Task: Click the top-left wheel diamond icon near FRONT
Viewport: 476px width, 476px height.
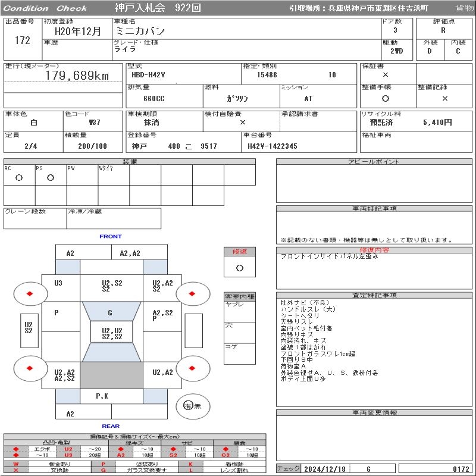Action: pos(30,293)
